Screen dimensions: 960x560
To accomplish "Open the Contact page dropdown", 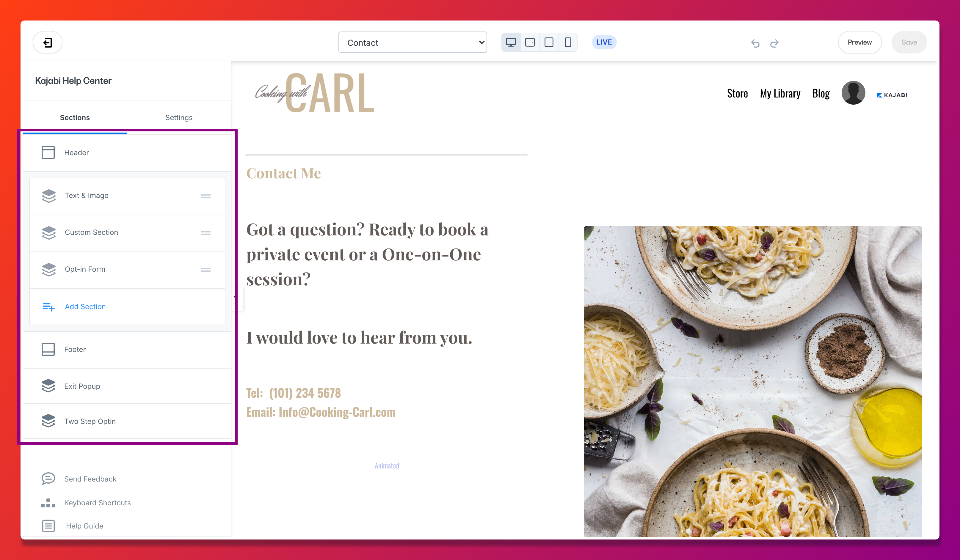I will click(x=412, y=42).
